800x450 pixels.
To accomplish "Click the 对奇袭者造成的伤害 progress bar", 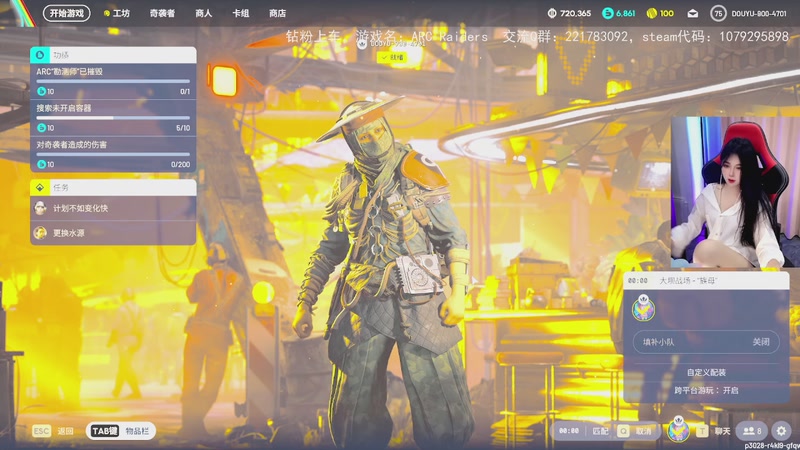I will (113, 154).
